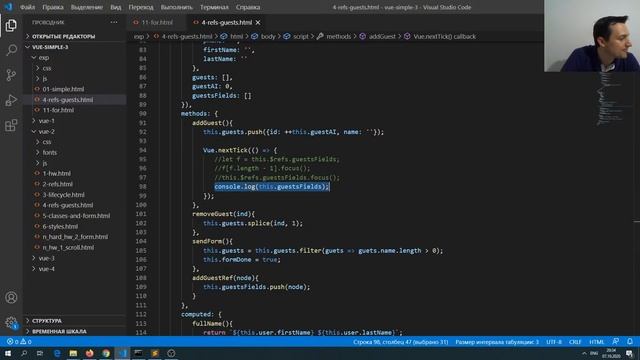The image size is (640, 360).
Task: Open the Search view in activity bar
Action: pos(11,50)
